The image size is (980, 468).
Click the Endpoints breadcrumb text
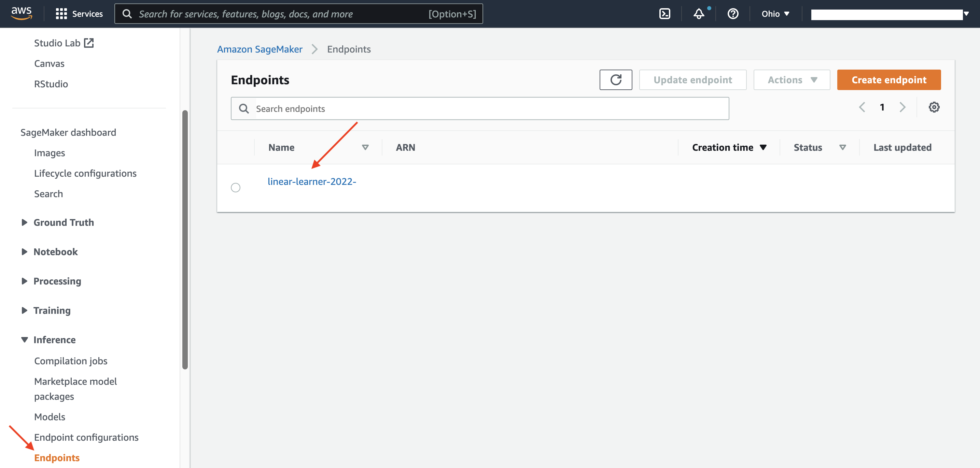tap(349, 49)
